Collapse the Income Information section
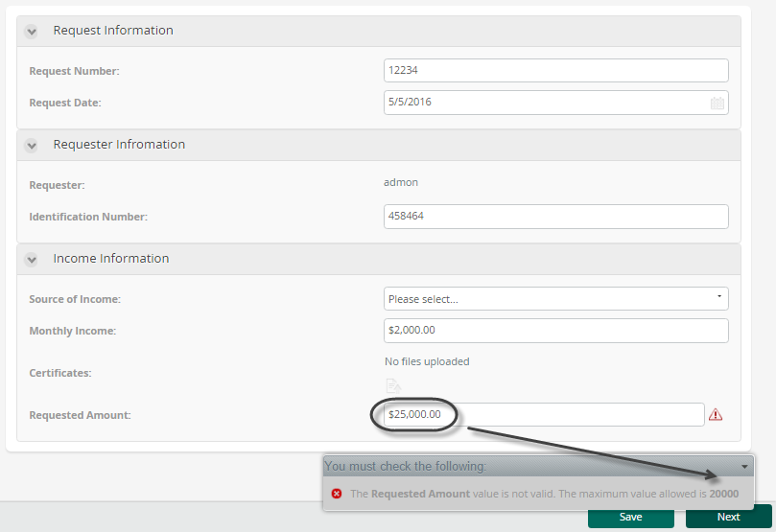Screen dimensions: 776x532 click(x=32, y=260)
